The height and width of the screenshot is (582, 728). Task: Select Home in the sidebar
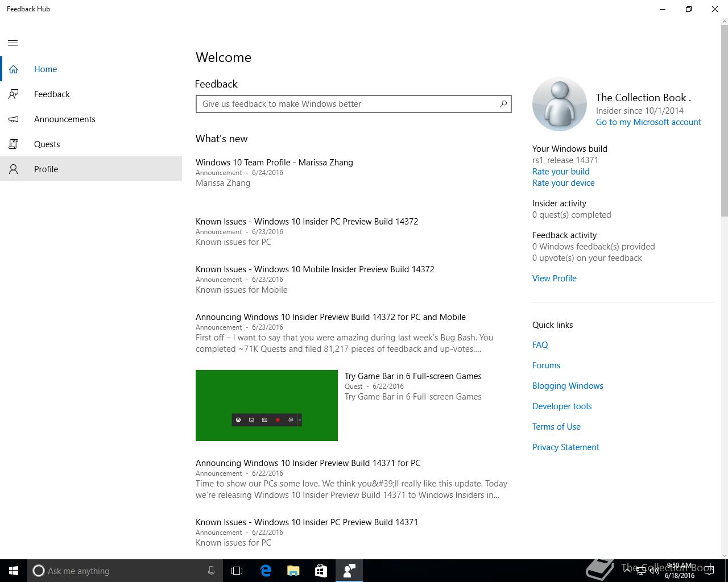click(x=91, y=69)
